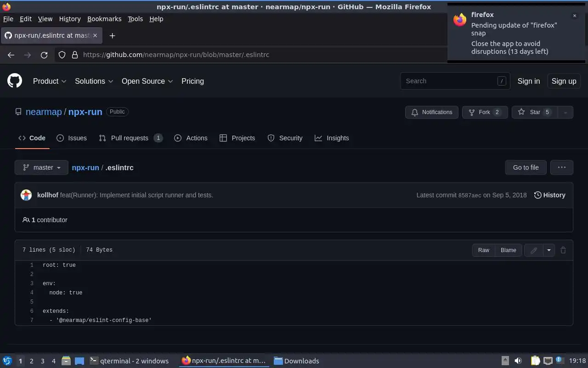This screenshot has height=368, width=588.
Task: Click kollhof's avatar image
Action: 26,195
